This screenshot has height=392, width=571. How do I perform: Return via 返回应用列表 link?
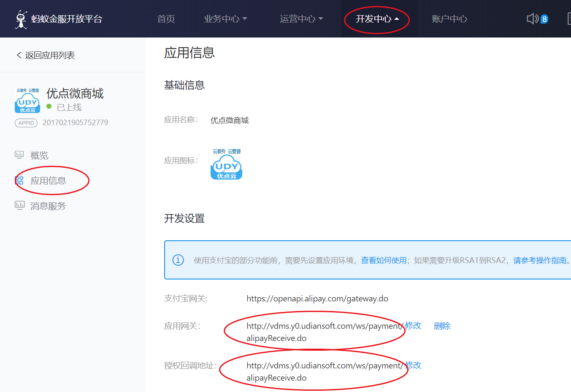click(50, 55)
